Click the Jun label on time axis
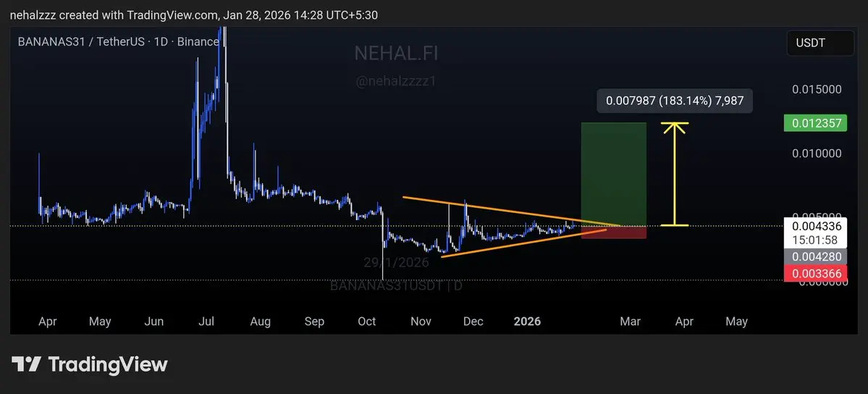The width and height of the screenshot is (868, 394). [x=153, y=322]
